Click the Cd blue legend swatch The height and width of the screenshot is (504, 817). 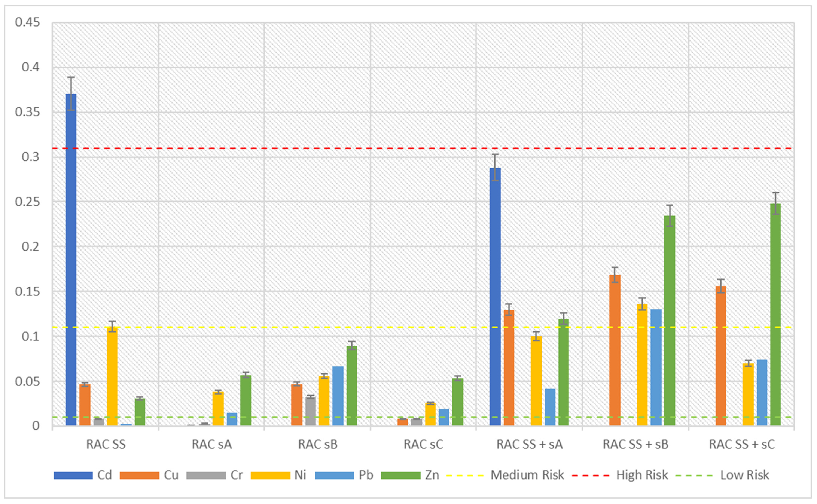(x=73, y=475)
